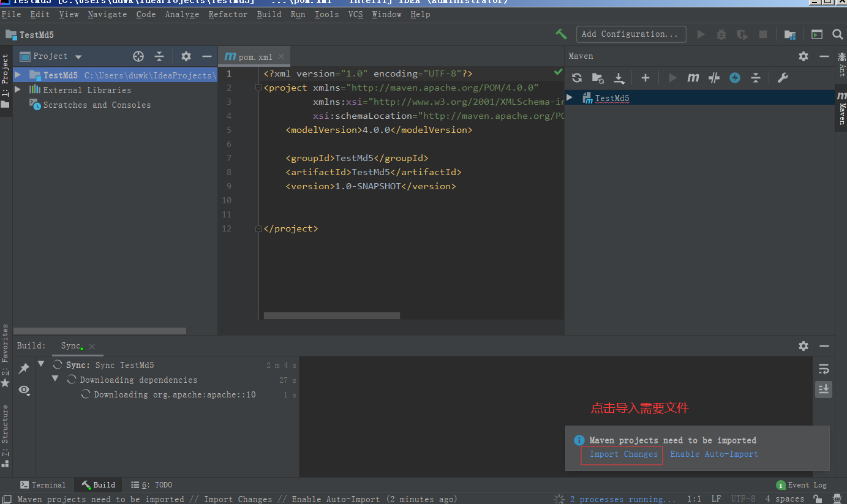Open Project panel settings gear
847x504 pixels.
[186, 56]
